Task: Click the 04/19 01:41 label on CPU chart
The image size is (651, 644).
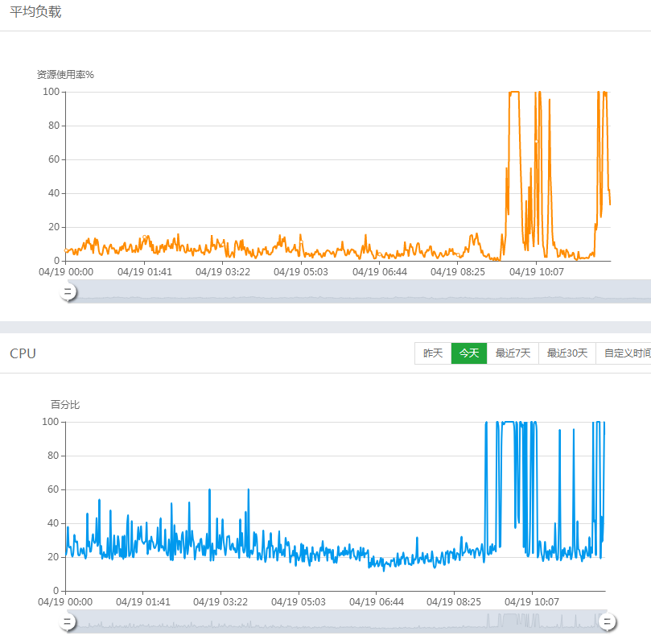Action: coord(142,602)
